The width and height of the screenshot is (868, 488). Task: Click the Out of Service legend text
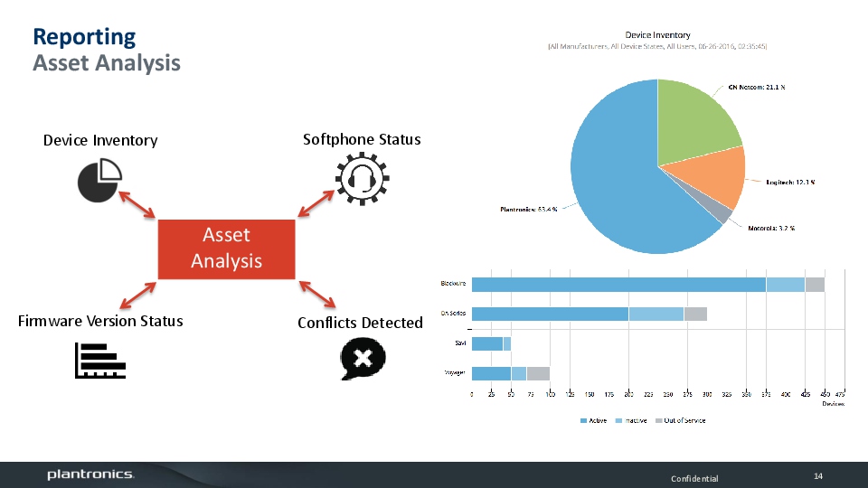pos(684,420)
